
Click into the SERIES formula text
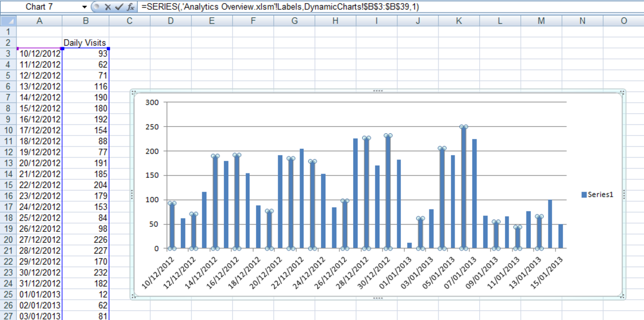[x=279, y=7]
